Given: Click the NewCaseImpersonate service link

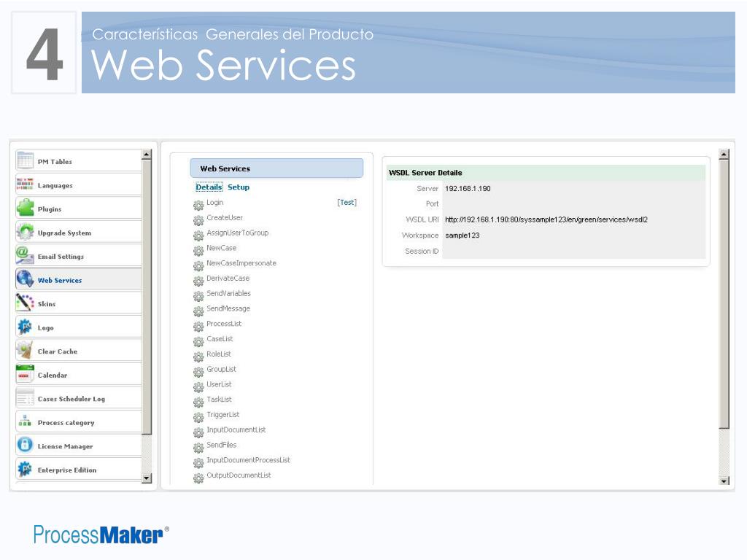Looking at the screenshot, I should [241, 262].
